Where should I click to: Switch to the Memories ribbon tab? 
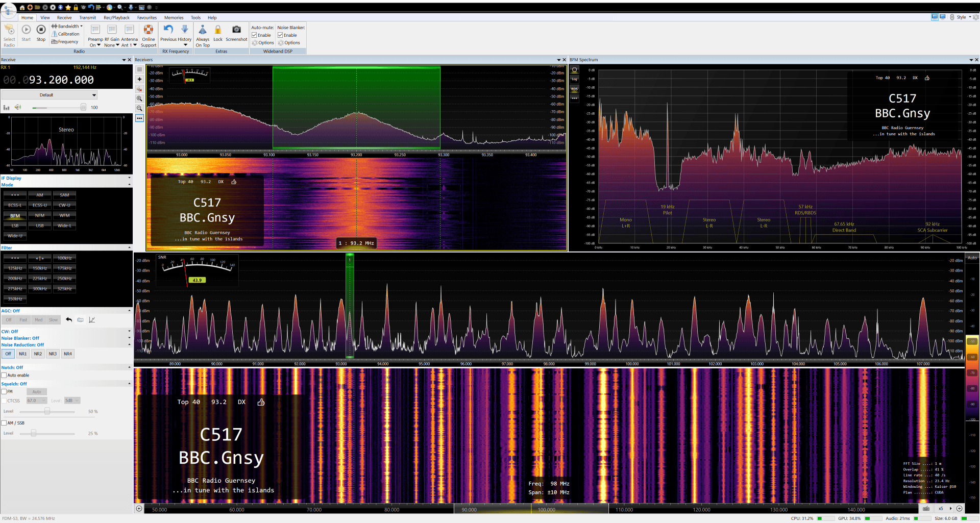(x=174, y=17)
